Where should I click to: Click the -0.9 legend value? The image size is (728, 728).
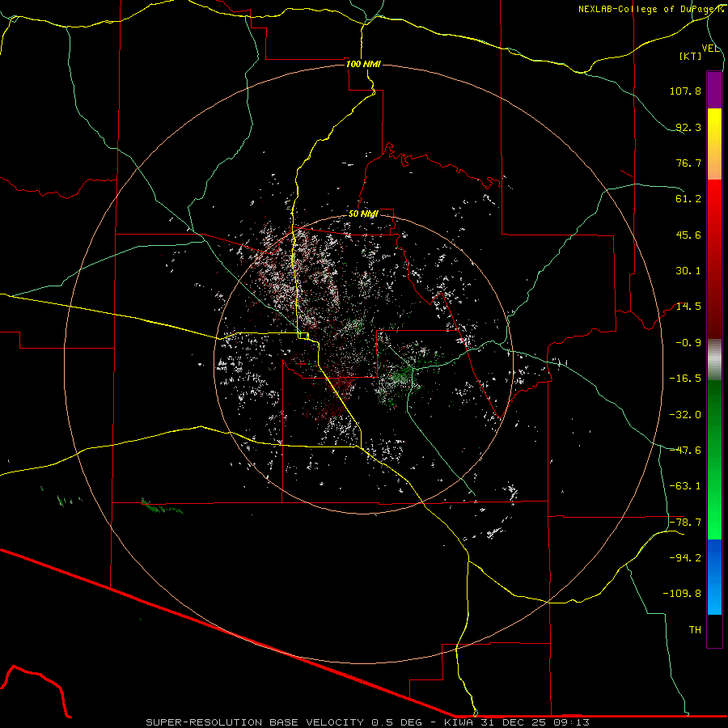(688, 343)
